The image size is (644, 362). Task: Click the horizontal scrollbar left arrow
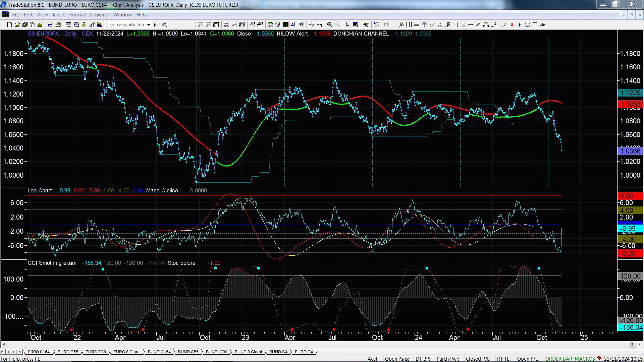point(4,345)
